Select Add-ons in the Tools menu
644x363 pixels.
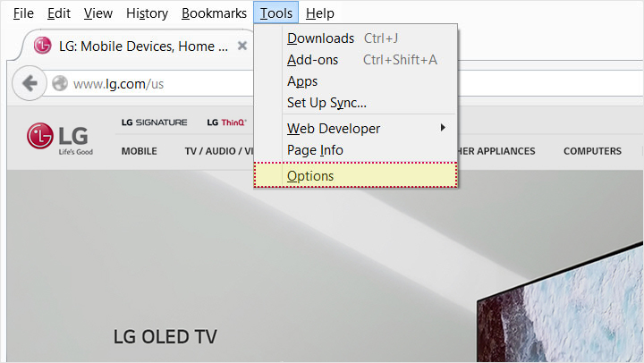tap(313, 60)
